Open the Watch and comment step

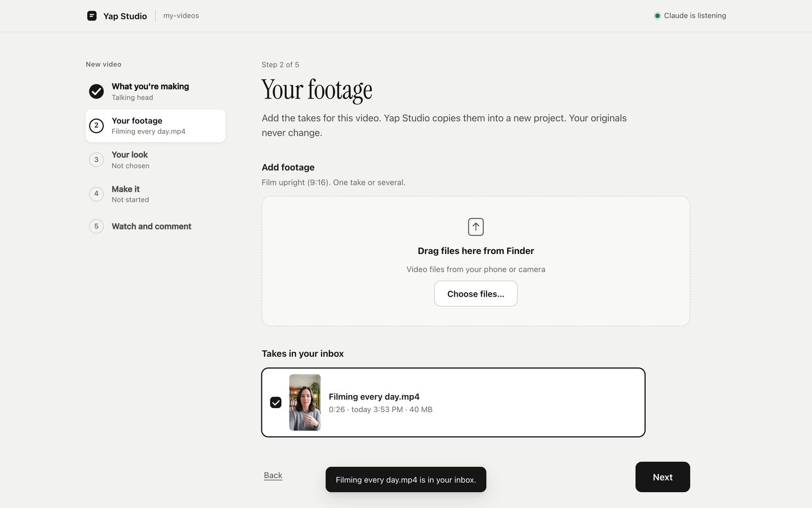[155, 226]
